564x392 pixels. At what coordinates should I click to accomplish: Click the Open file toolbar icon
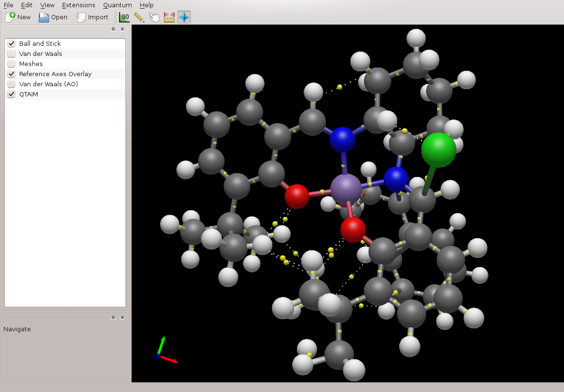tap(44, 17)
